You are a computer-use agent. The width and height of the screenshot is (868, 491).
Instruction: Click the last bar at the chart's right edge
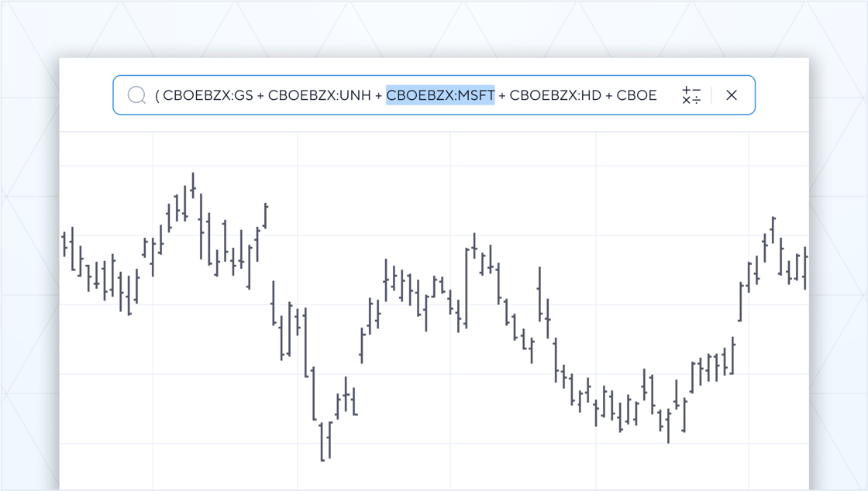(x=805, y=267)
